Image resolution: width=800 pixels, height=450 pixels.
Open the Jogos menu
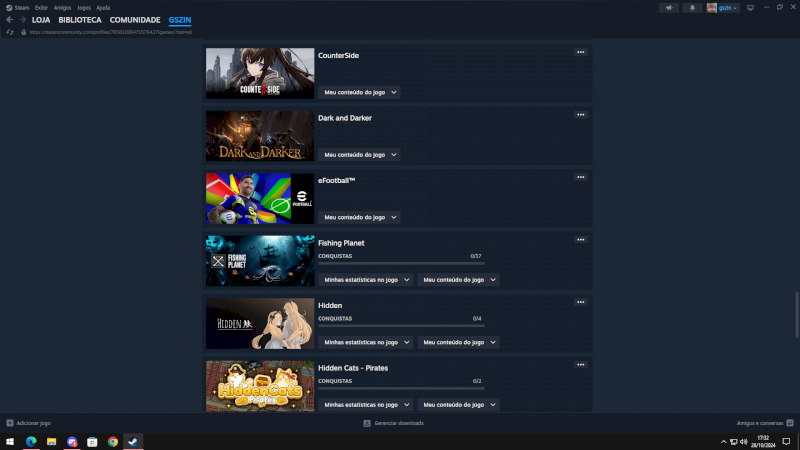[84, 8]
